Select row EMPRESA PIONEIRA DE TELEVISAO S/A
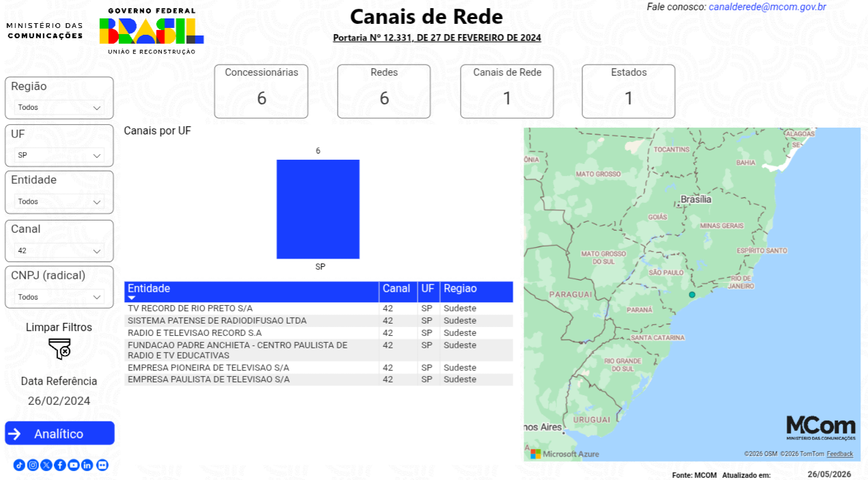Screen dimensions: 868x480 [318, 367]
